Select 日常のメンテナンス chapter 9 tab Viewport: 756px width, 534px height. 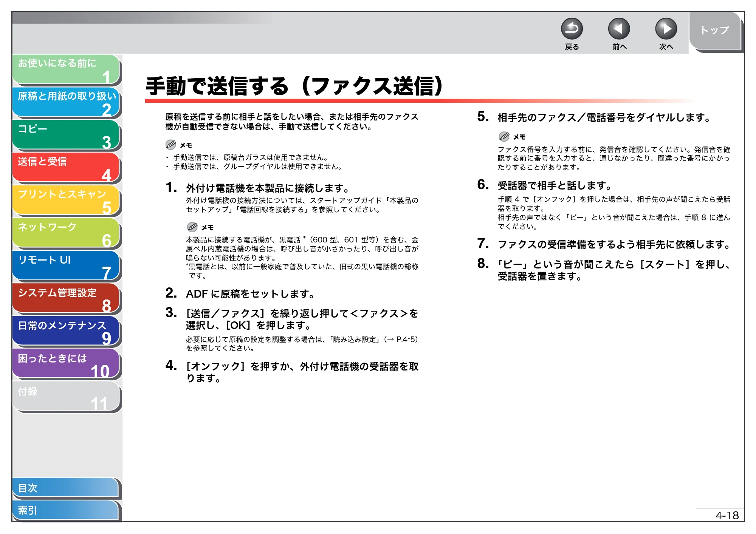point(66,331)
